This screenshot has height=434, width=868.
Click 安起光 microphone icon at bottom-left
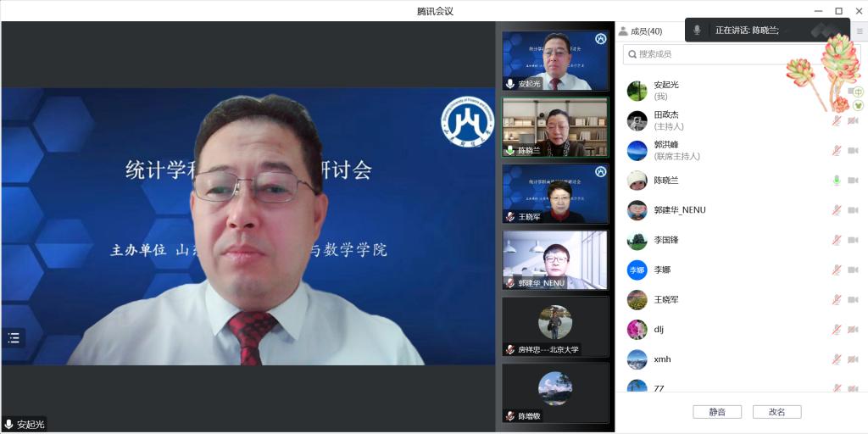(x=9, y=424)
